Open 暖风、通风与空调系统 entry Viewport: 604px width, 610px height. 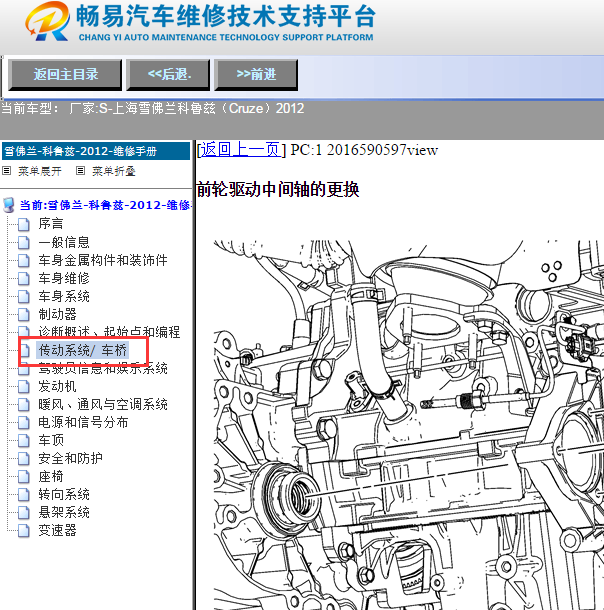[103, 404]
